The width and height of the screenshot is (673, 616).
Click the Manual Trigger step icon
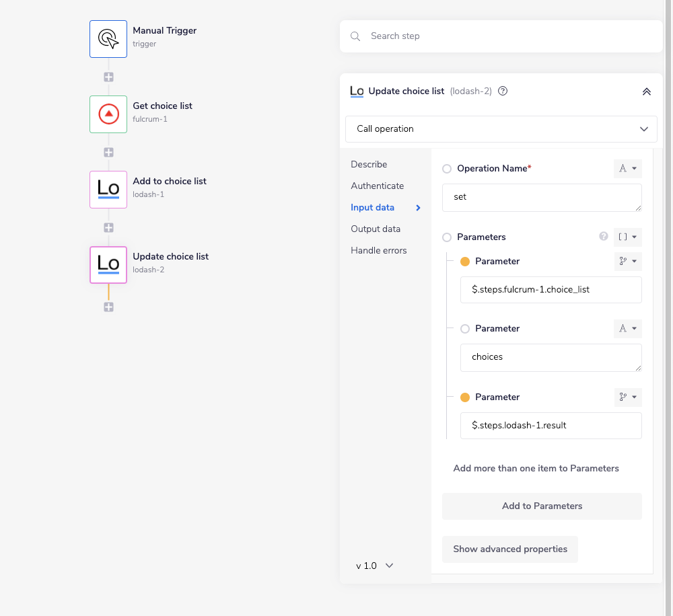click(108, 38)
